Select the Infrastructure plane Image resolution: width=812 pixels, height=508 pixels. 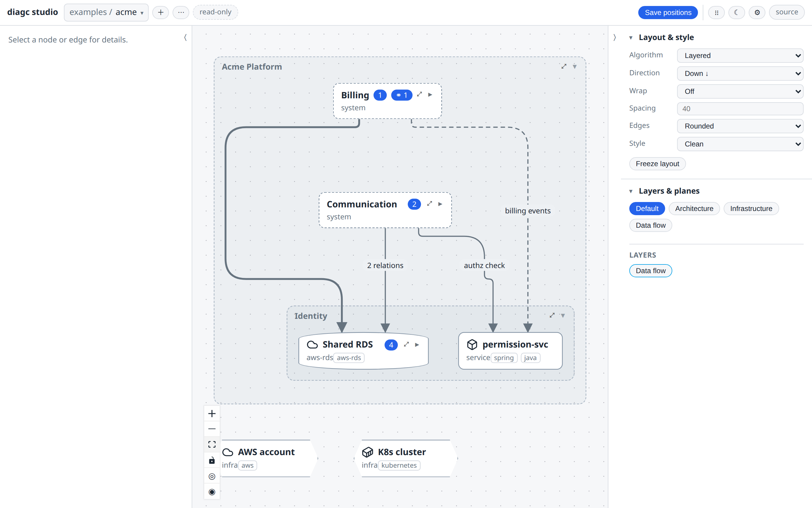751,208
